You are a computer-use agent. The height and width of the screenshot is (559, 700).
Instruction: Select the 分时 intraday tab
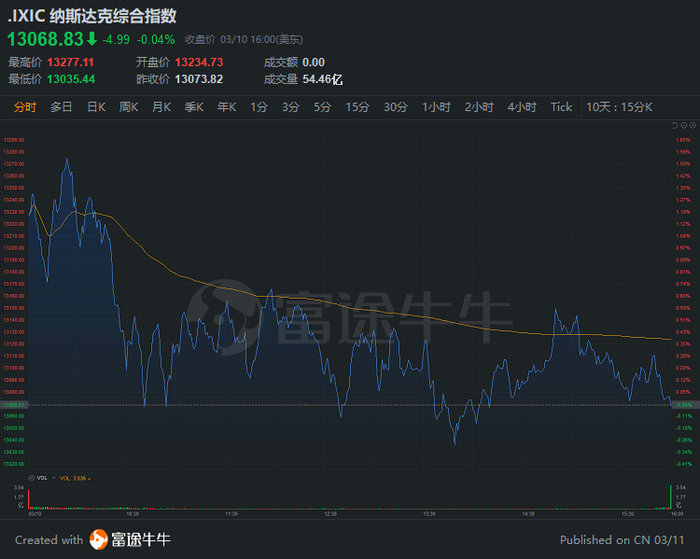click(x=25, y=107)
